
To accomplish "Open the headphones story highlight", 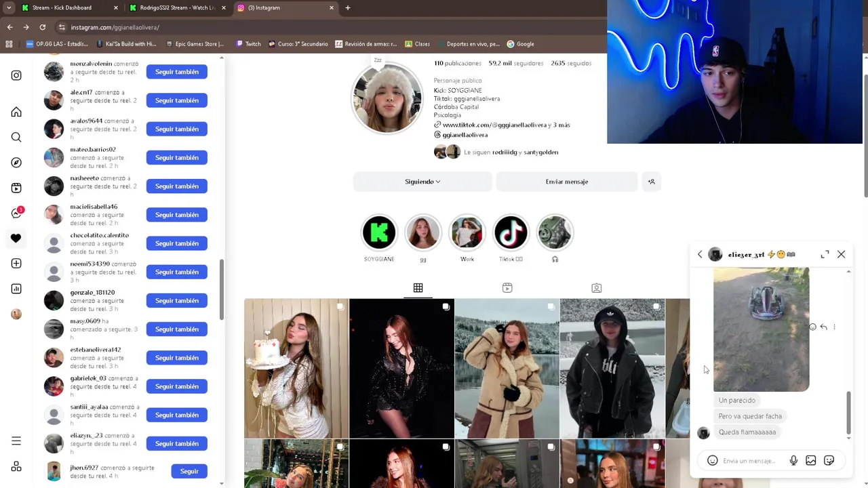I will point(555,232).
